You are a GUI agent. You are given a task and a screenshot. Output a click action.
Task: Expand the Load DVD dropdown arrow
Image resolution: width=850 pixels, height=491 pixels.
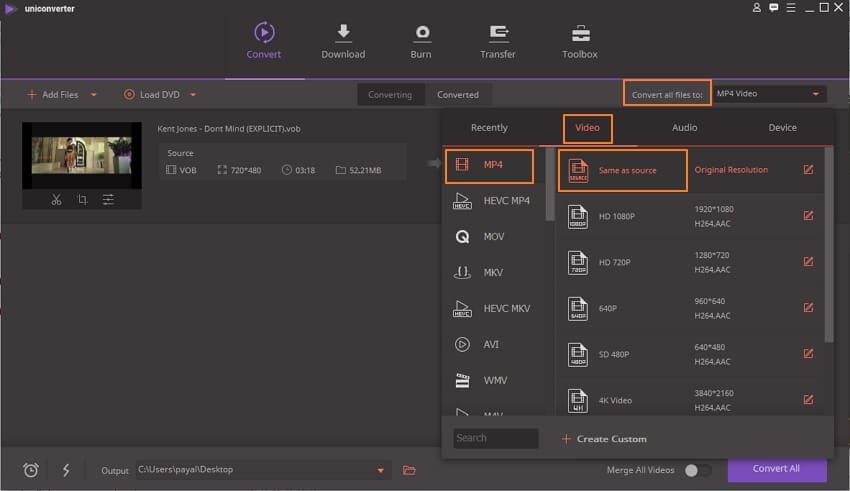click(193, 95)
